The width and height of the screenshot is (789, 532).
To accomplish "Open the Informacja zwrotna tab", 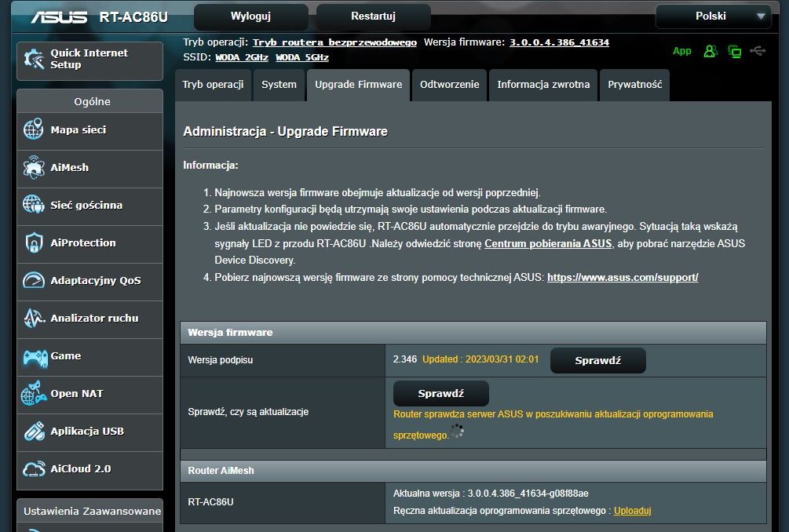I will pos(543,85).
